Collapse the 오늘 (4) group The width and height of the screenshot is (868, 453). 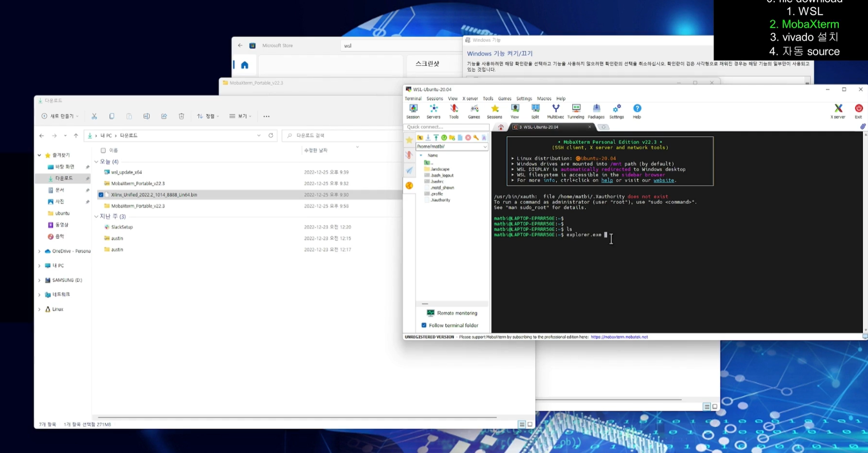pos(96,161)
